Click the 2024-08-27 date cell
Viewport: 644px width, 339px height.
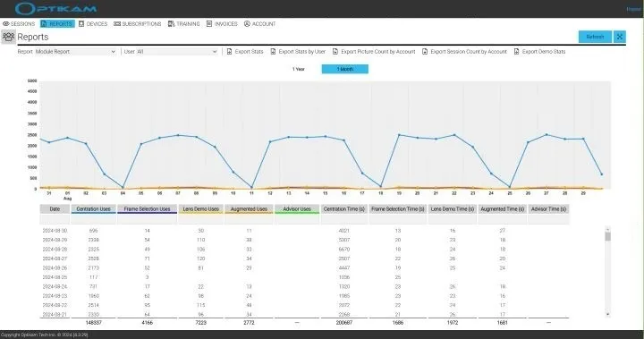coord(55,258)
